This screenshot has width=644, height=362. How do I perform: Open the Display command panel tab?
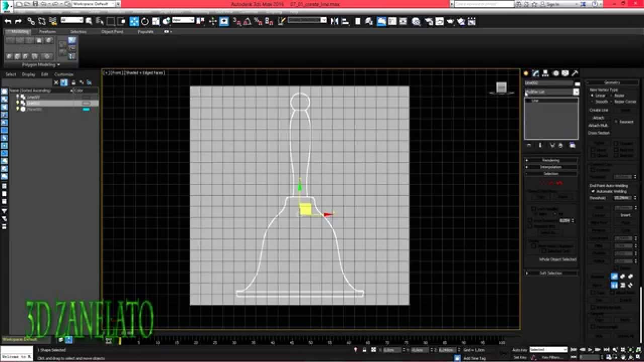coord(565,73)
